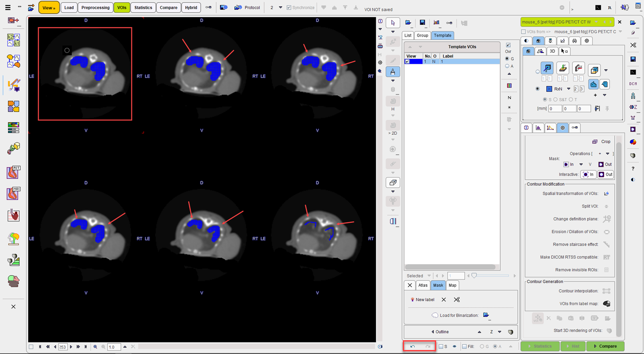Viewport: 644px width, 354px height.
Task: Select the arrow pointer tool
Action: 393,23
